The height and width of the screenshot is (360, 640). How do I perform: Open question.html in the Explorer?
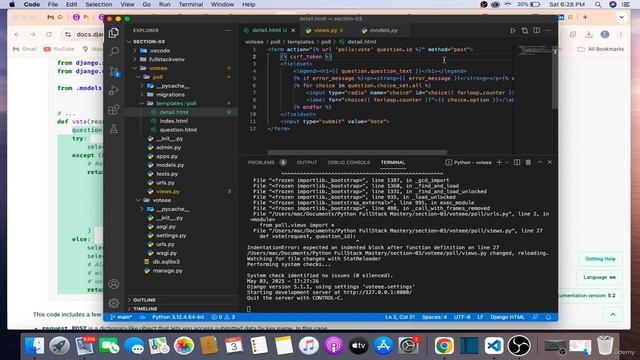pyautogui.click(x=178, y=130)
